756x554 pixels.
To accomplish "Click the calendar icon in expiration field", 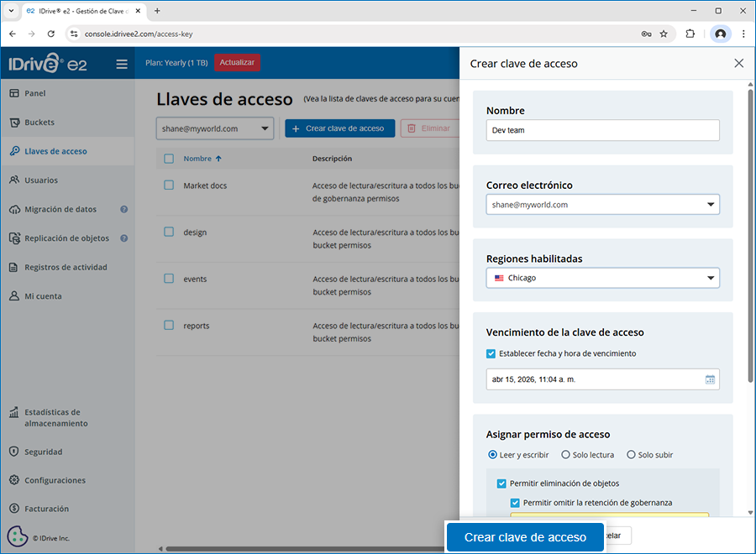I will click(710, 379).
